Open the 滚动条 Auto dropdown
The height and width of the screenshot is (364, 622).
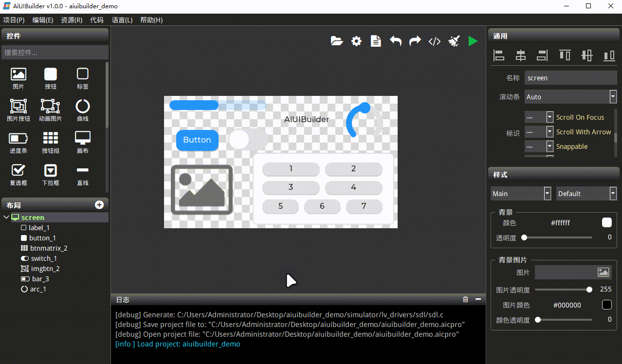tap(613, 97)
